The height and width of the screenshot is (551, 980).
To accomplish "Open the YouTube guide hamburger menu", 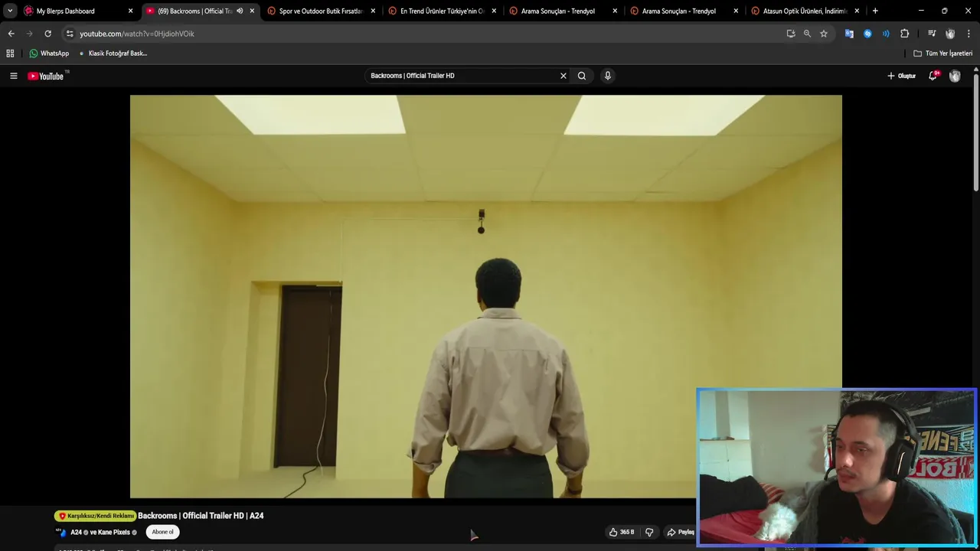I will (x=13, y=76).
